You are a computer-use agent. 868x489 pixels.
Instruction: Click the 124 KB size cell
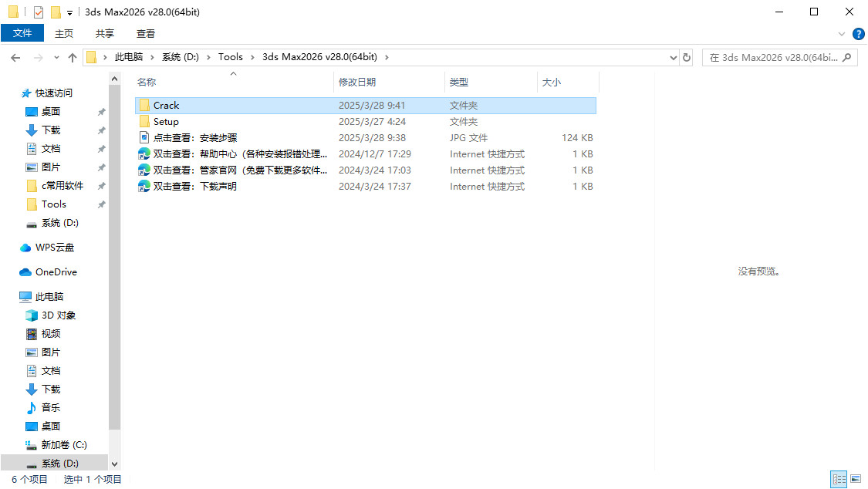tap(577, 138)
